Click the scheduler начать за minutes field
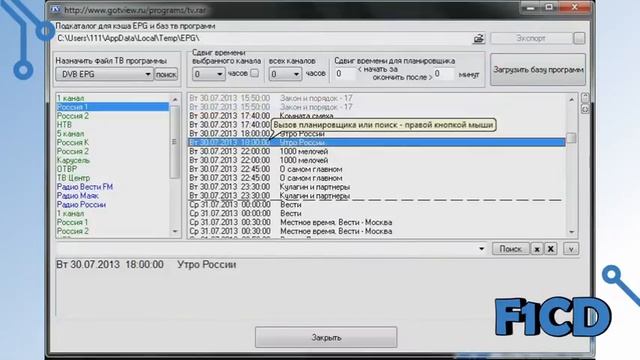The image size is (640, 360). click(345, 74)
